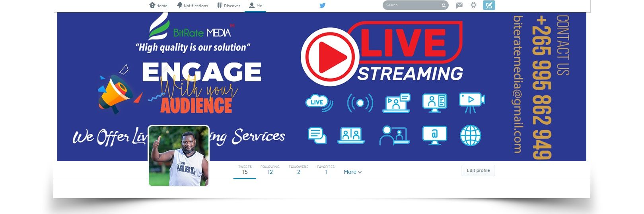Click the "LIVE" red banner text
Screen dimensions: 644x214
pos(403,42)
